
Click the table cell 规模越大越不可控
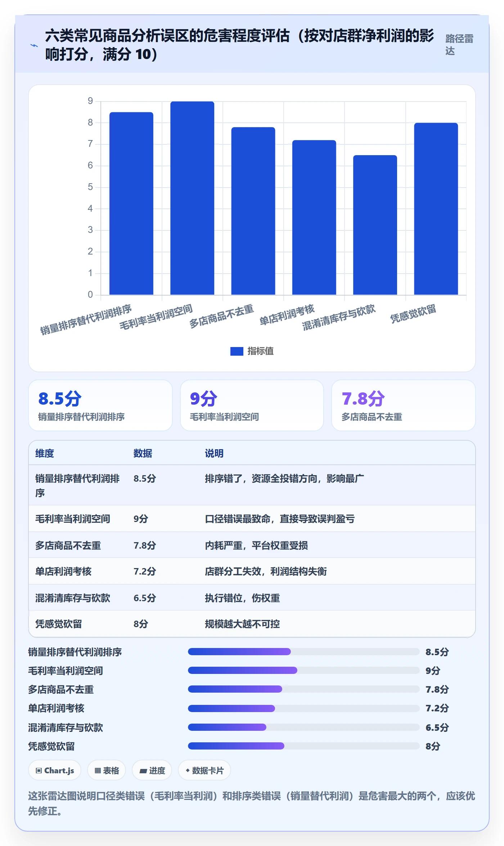point(242,624)
